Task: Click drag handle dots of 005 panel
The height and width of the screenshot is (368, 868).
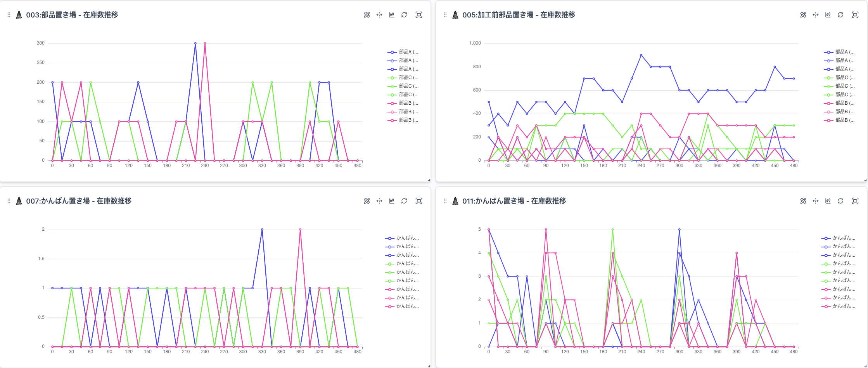Action: (445, 15)
